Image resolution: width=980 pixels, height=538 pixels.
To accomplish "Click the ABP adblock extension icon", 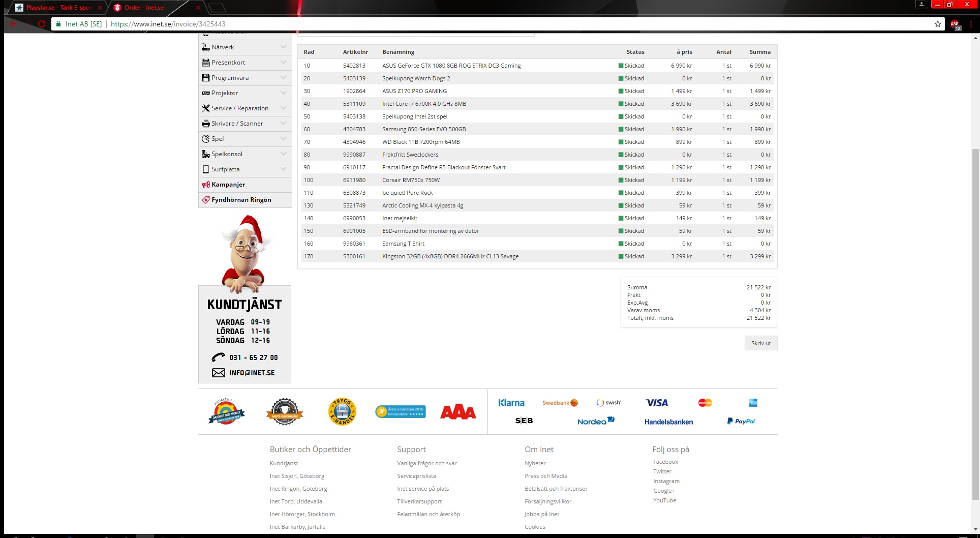I will tap(955, 24).
